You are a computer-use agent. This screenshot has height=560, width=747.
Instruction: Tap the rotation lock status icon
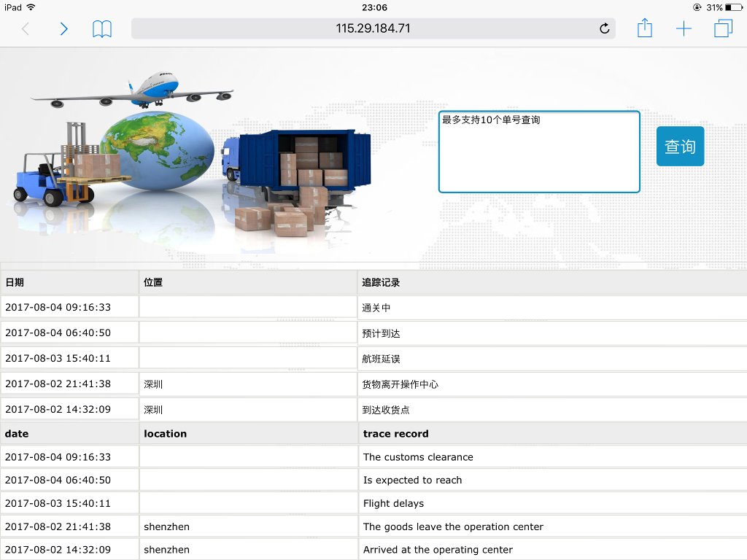pos(697,7)
